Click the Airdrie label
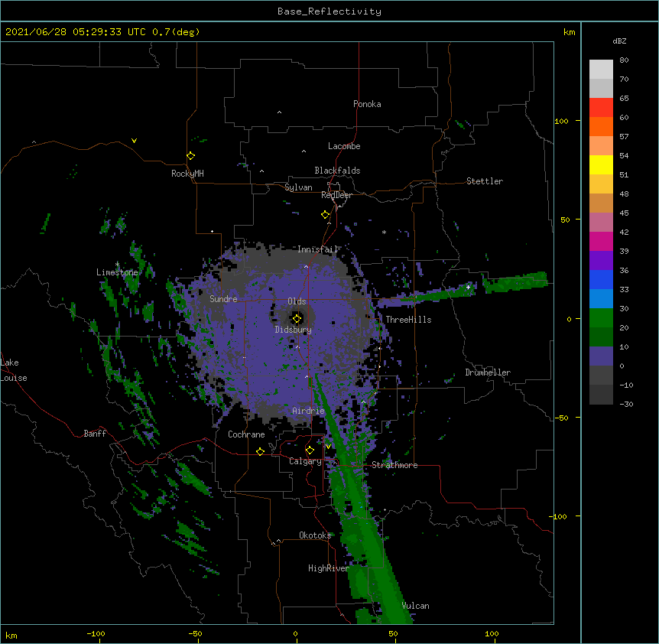659x644 pixels. pyautogui.click(x=309, y=411)
